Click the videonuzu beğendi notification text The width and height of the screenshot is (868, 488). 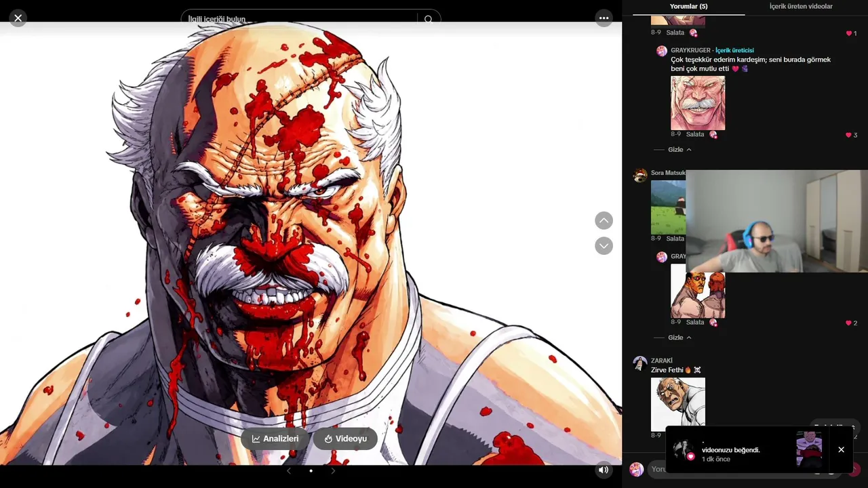pos(731,449)
